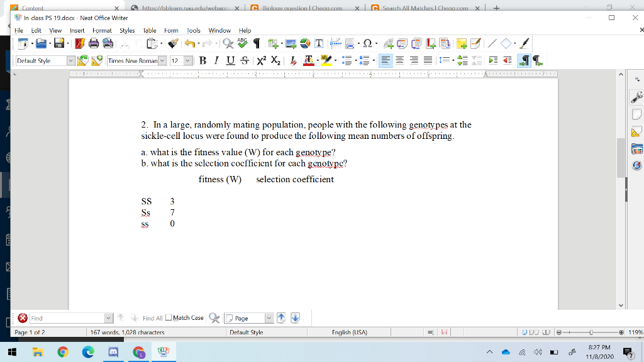The height and width of the screenshot is (362, 644).
Task: Open the Insert Special Character tool
Action: (367, 43)
